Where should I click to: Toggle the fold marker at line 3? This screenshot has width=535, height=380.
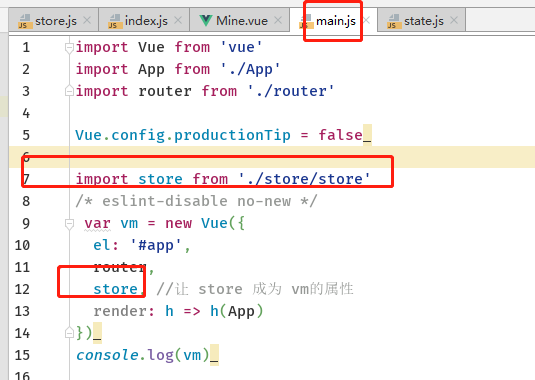coord(69,91)
